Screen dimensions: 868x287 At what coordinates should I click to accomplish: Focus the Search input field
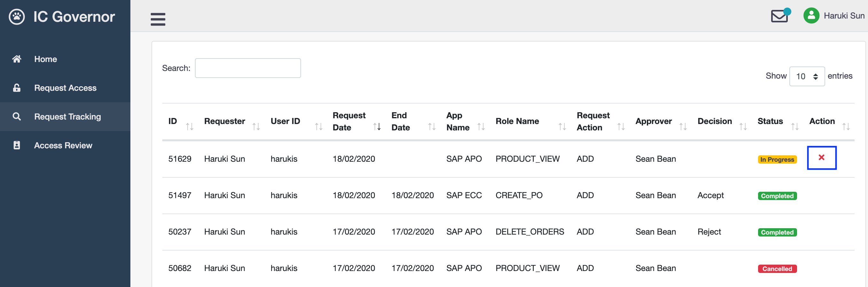[x=248, y=68]
